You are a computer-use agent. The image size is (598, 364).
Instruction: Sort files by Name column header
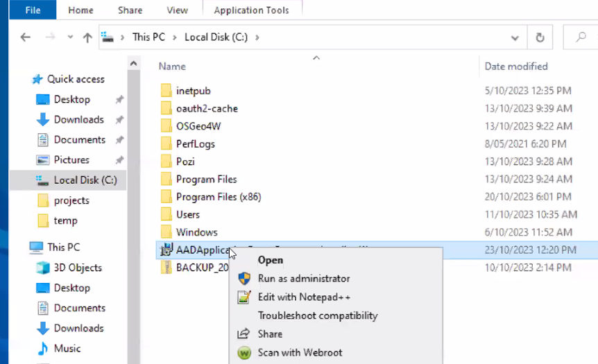[x=172, y=67]
